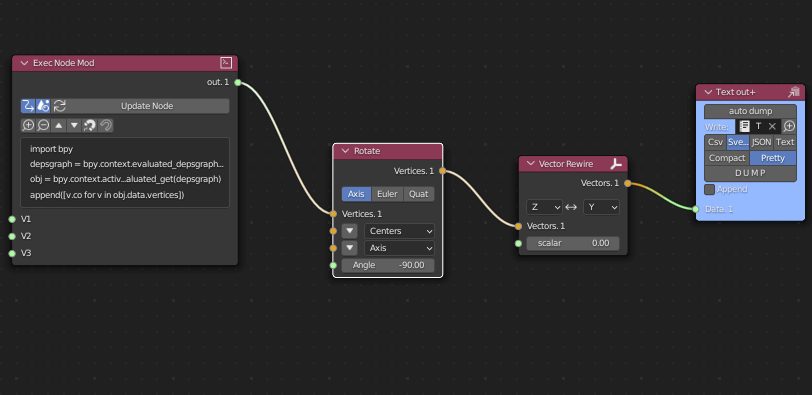Click the Text out+ header clipboard icon
The height and width of the screenshot is (395, 812).
(793, 92)
